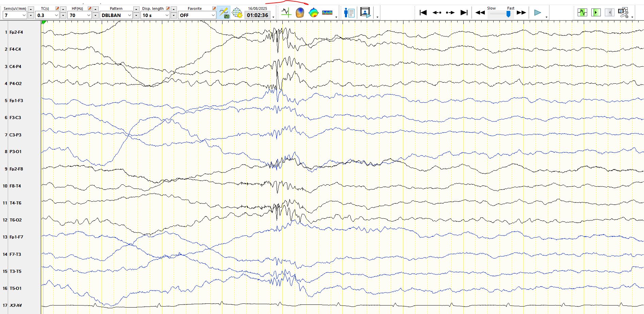Open the HF(Hz) dropdown showing 70
Screen dimensions: 644x314
pyautogui.click(x=80, y=15)
